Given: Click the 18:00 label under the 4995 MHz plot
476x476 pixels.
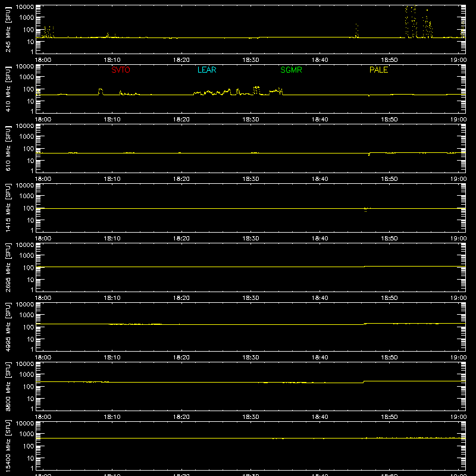Looking at the screenshot, I should coord(43,358).
